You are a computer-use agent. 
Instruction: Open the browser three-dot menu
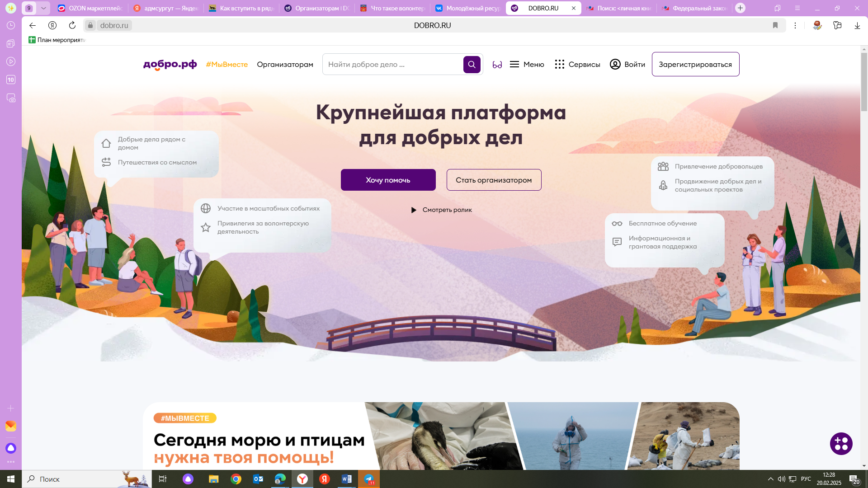tap(795, 25)
